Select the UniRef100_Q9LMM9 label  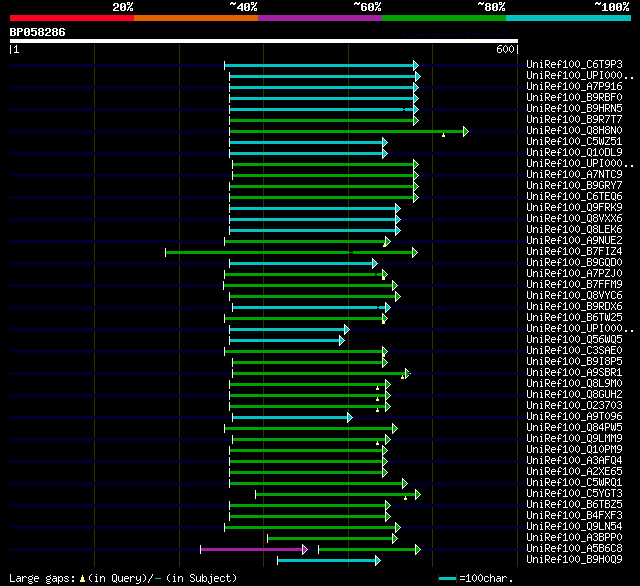574,439
